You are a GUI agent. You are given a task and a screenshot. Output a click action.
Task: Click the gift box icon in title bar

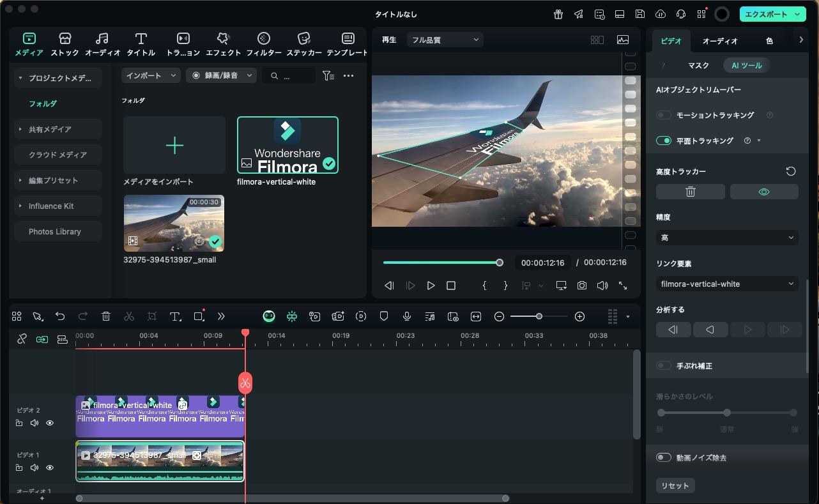[x=558, y=14]
